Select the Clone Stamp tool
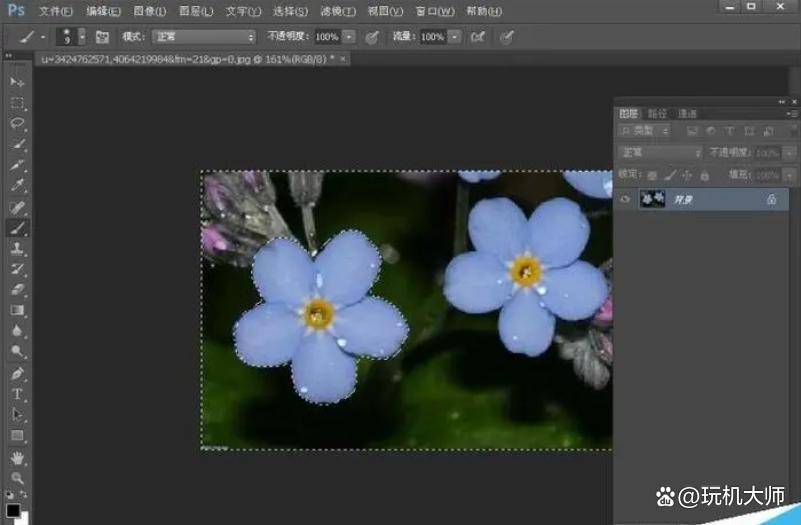The height and width of the screenshot is (525, 801). click(17, 249)
